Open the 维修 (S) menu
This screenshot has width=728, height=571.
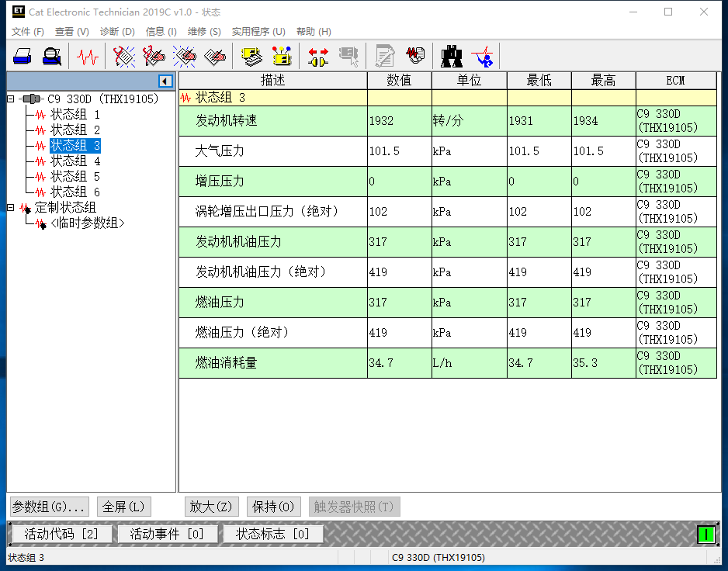(x=204, y=32)
